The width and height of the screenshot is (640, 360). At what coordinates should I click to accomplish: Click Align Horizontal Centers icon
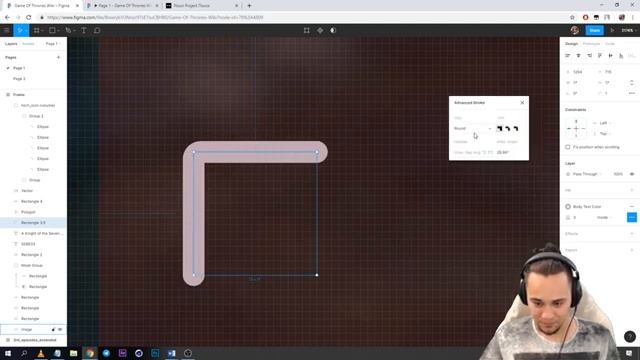pos(578,56)
